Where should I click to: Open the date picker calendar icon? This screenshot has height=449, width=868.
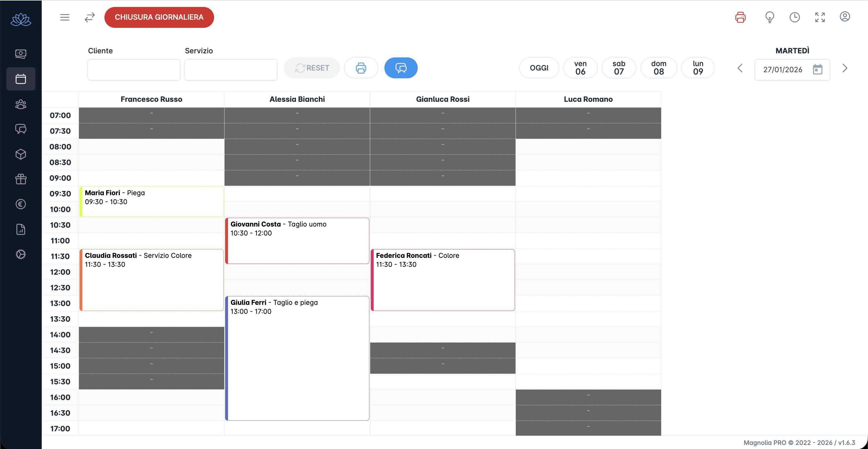coord(818,69)
